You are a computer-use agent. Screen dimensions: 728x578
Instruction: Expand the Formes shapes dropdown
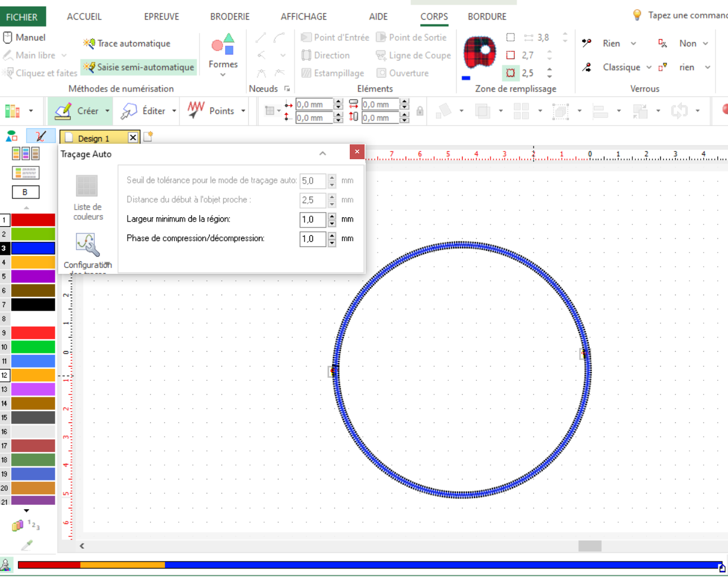click(x=223, y=75)
